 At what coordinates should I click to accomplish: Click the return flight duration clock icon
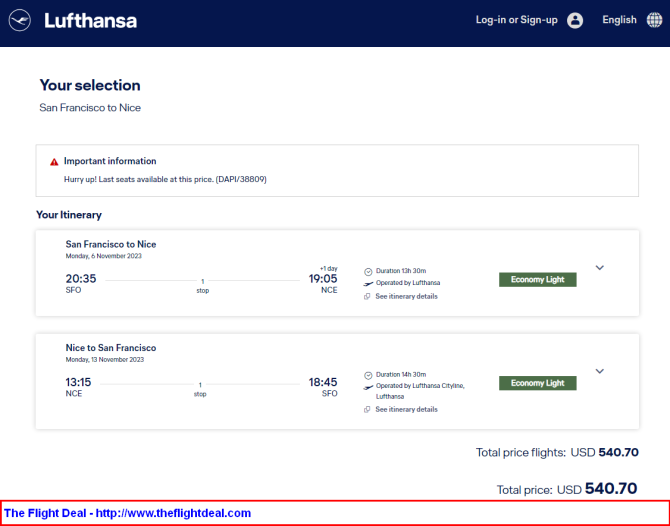[368, 375]
